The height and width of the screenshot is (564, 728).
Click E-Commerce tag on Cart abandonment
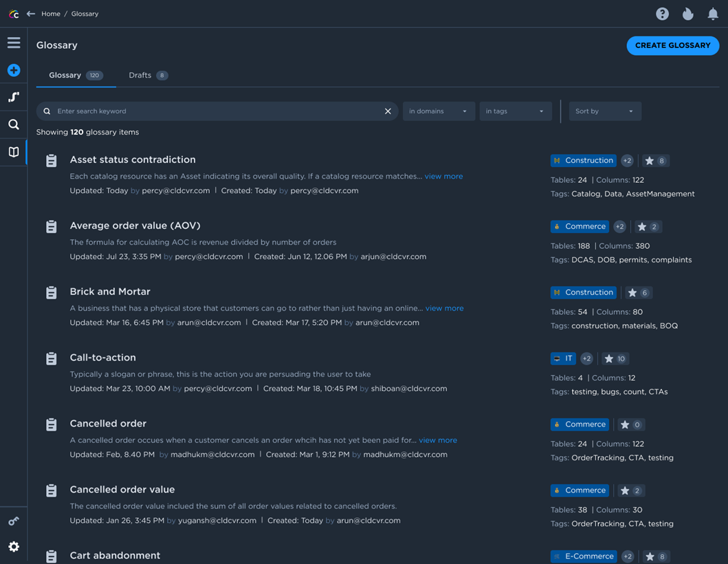(584, 556)
